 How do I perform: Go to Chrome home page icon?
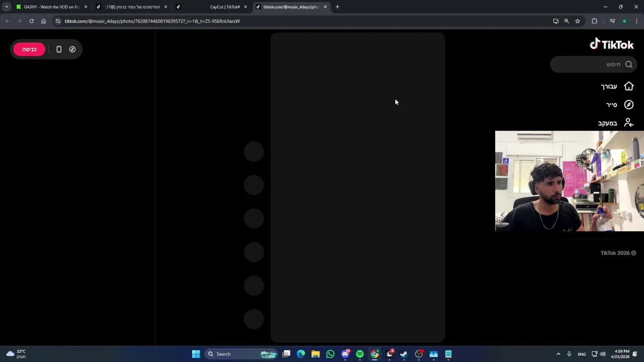click(x=43, y=21)
